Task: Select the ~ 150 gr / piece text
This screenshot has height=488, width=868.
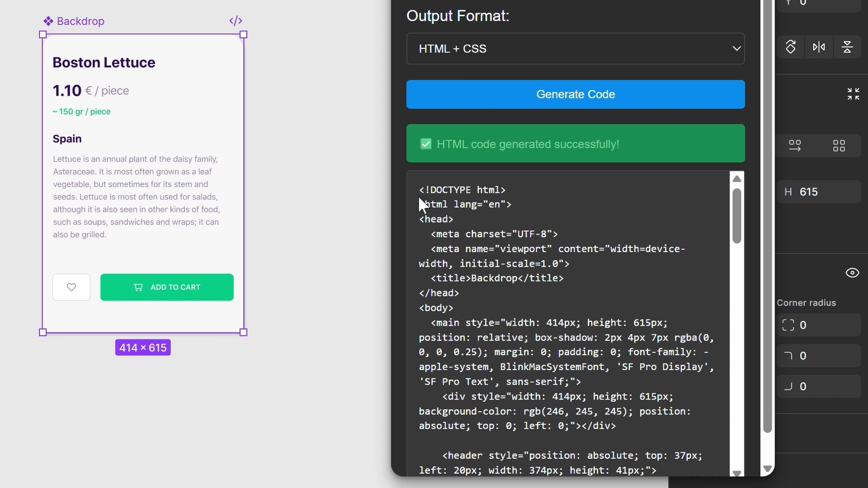Action: [81, 112]
